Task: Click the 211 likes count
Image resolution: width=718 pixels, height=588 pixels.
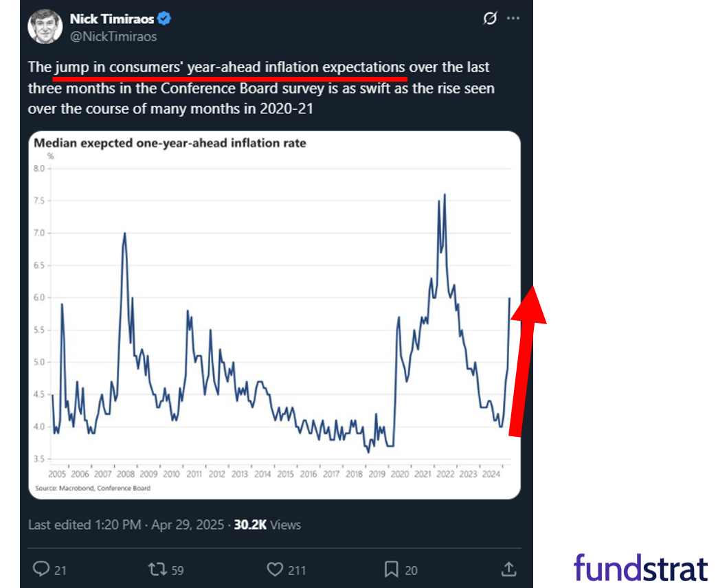Action: tap(297, 571)
